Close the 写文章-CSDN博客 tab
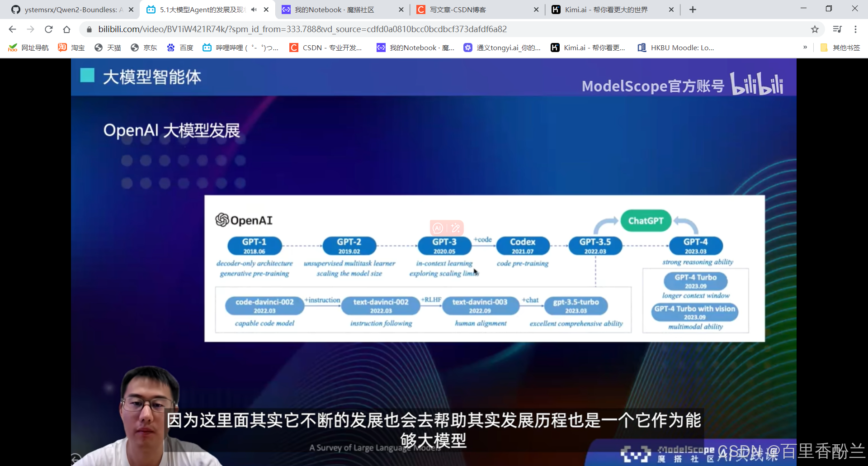The image size is (868, 466). click(536, 10)
